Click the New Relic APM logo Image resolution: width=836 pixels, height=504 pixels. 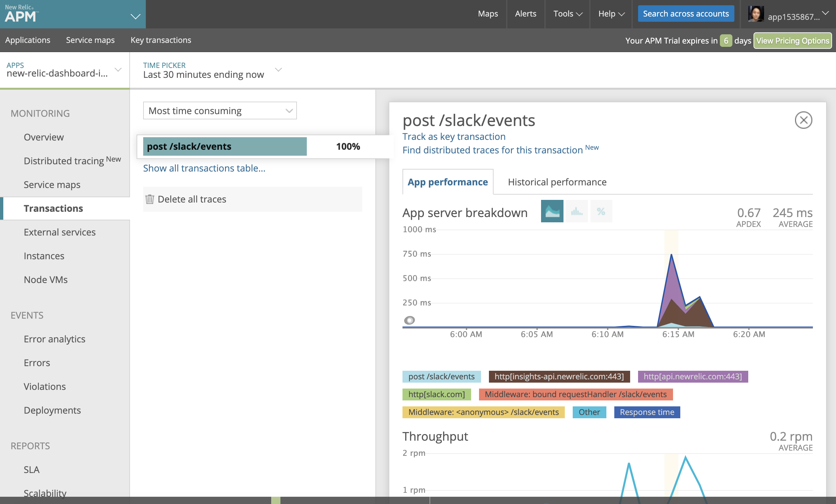coord(21,14)
